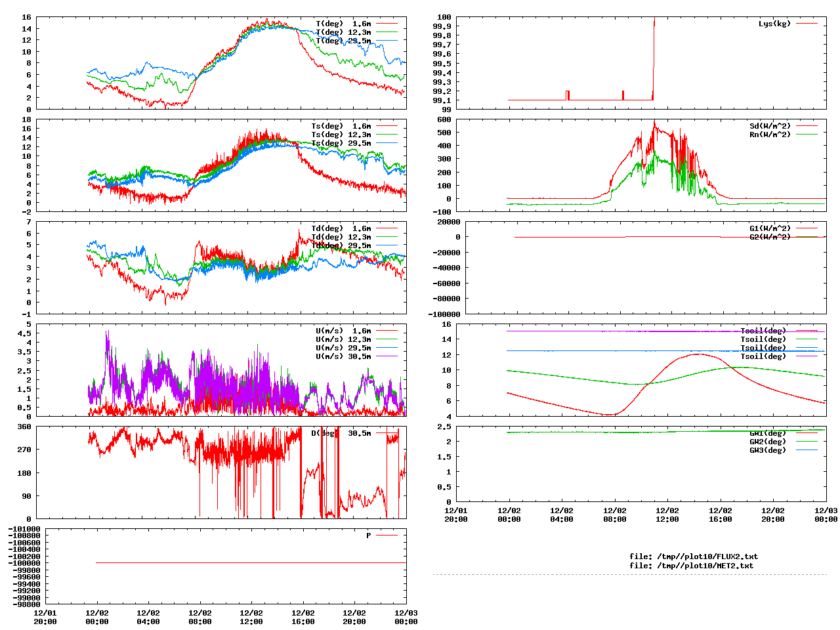This screenshot has width=840, height=630.
Task: Click the red line sample beside "Lys(kg)"
Action: tap(807, 24)
